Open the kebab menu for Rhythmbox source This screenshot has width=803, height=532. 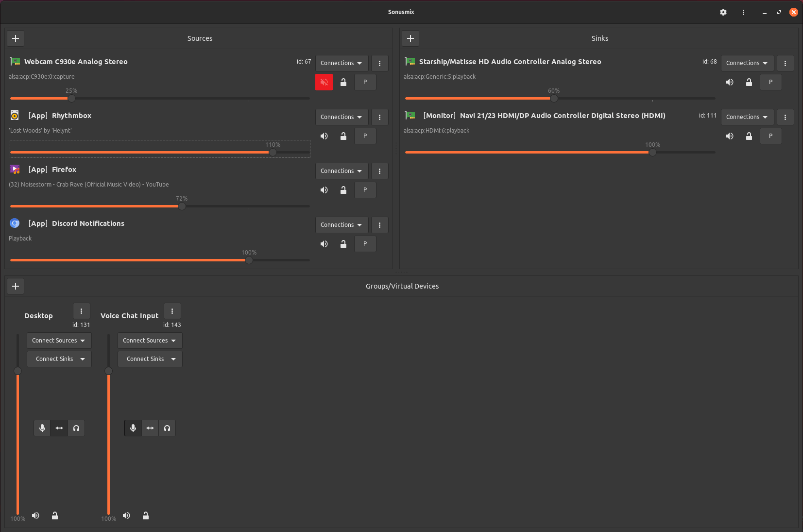[380, 117]
